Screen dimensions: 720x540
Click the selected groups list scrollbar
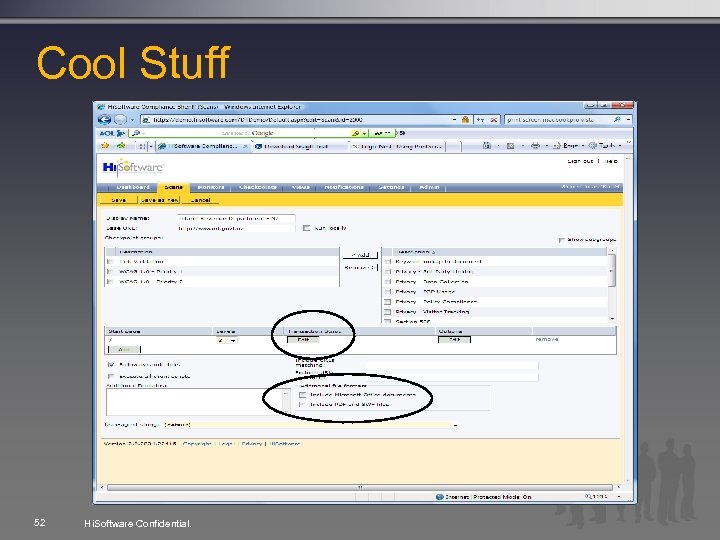[612, 284]
